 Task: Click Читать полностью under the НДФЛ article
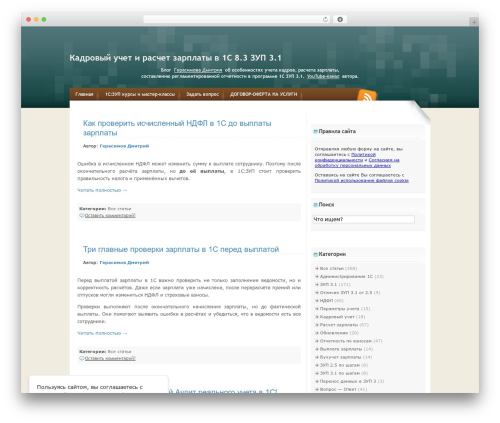(102, 190)
